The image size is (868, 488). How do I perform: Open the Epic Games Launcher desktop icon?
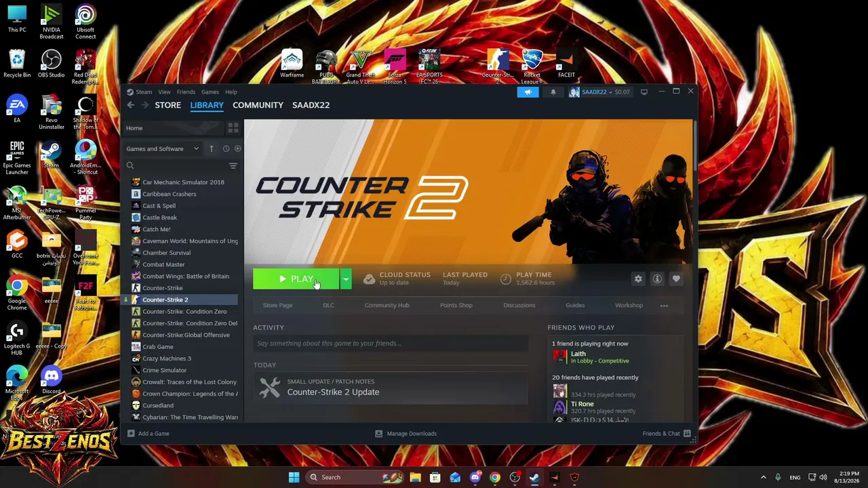17,158
